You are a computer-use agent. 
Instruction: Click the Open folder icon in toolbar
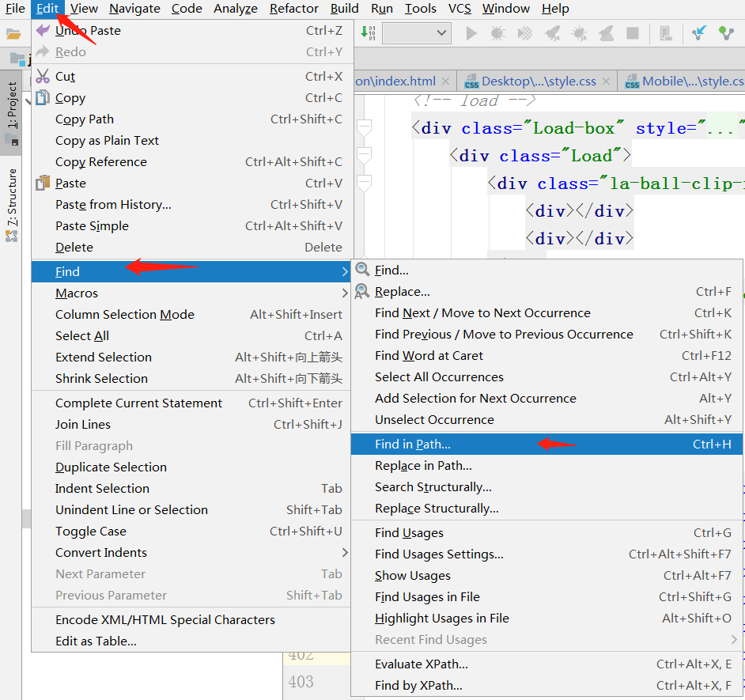click(13, 33)
